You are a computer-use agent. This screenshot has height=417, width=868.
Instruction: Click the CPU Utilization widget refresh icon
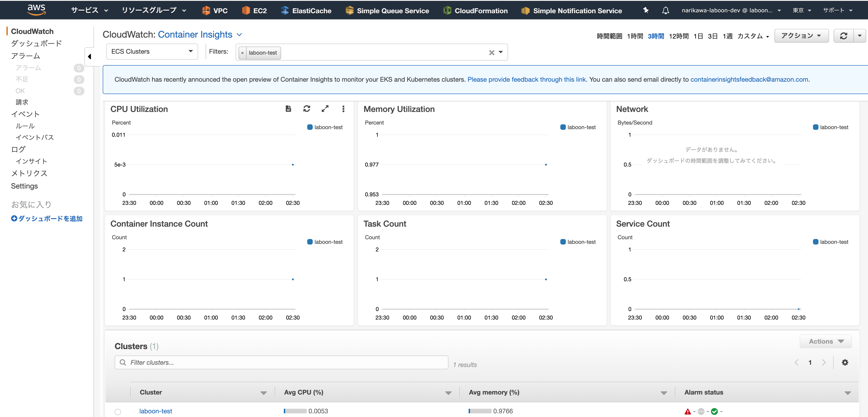[x=306, y=108]
